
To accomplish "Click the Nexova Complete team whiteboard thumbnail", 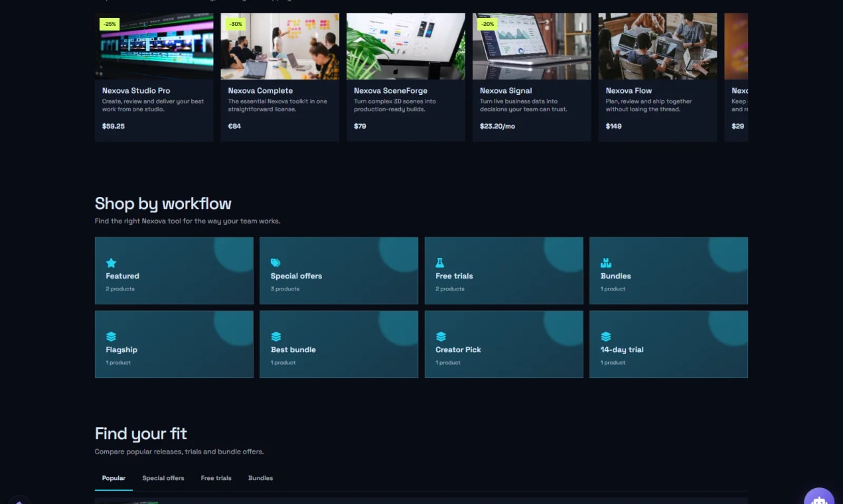I will pos(280,46).
